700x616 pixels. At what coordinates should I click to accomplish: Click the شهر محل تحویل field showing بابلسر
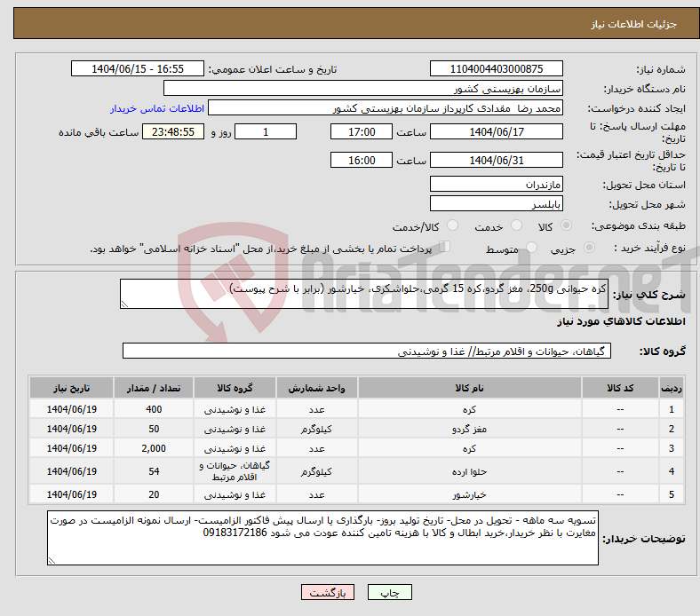tap(497, 203)
